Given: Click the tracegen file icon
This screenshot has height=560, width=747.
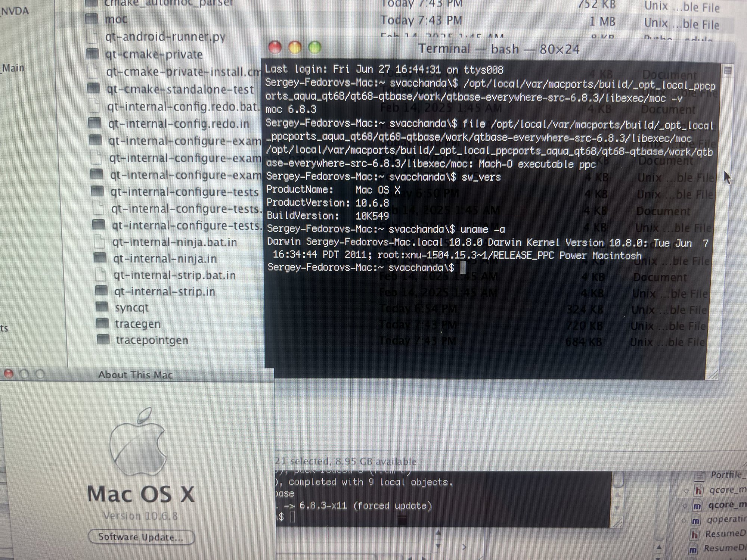Looking at the screenshot, I should pyautogui.click(x=102, y=323).
